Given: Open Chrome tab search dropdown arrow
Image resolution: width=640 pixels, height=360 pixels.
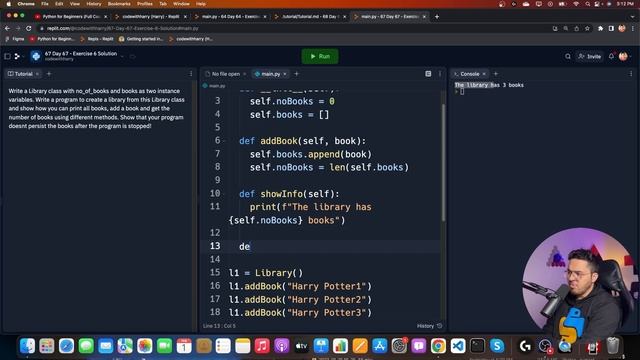Looking at the screenshot, I should tap(633, 17).
